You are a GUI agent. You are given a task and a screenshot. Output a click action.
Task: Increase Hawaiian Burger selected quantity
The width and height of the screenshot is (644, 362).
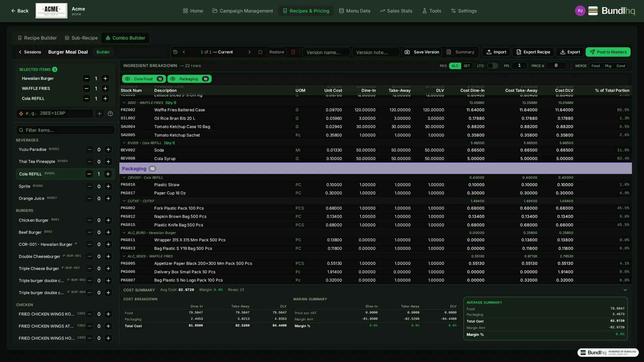click(x=105, y=78)
